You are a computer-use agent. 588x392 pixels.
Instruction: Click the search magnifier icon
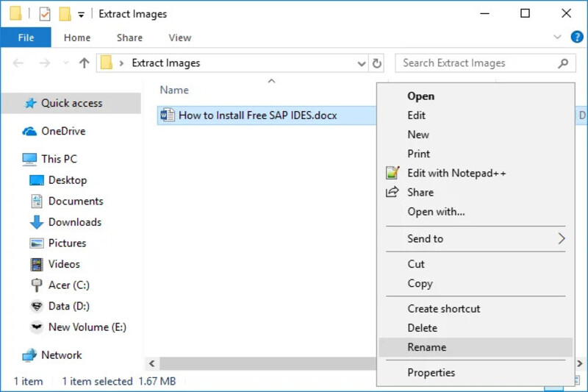(x=563, y=63)
